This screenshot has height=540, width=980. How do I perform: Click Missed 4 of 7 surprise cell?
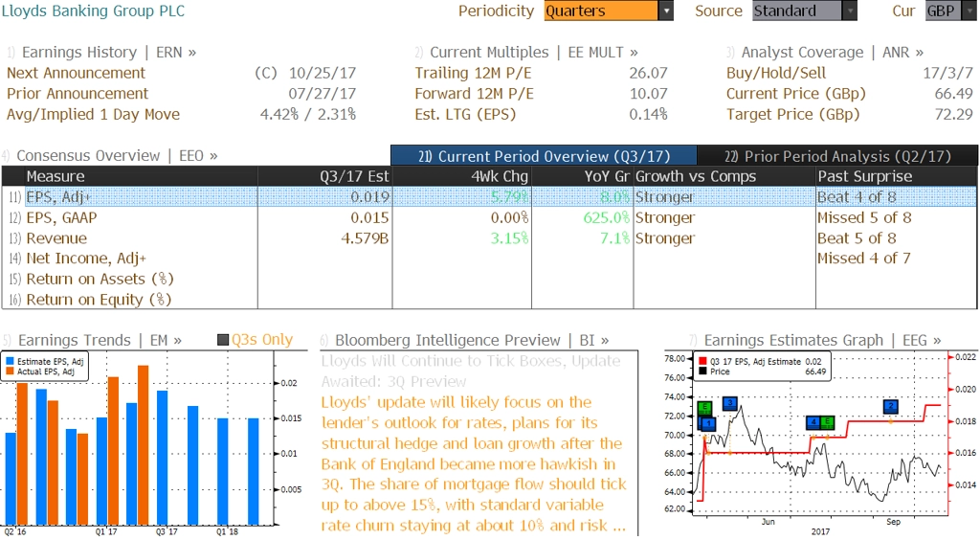tap(864, 259)
